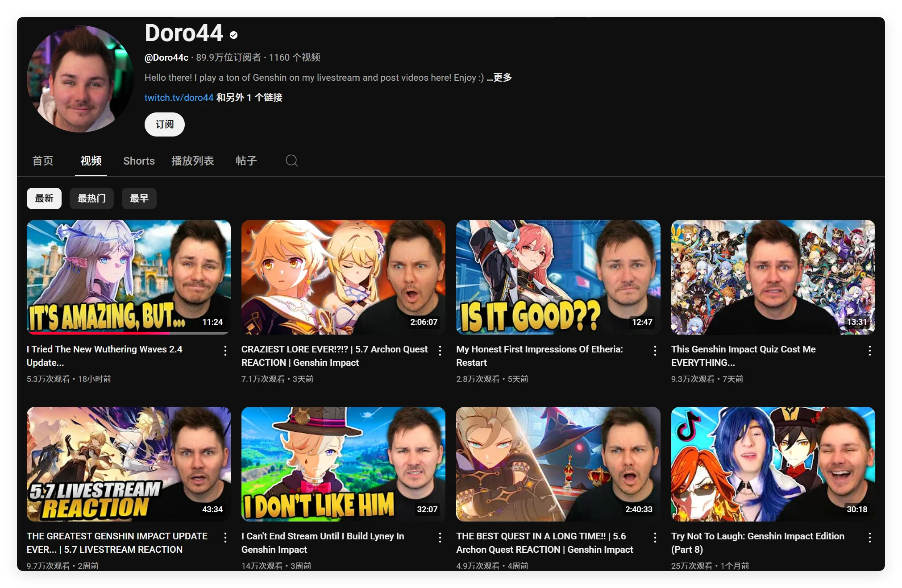
Task: Expand channel description with ...更多
Action: tap(499, 78)
